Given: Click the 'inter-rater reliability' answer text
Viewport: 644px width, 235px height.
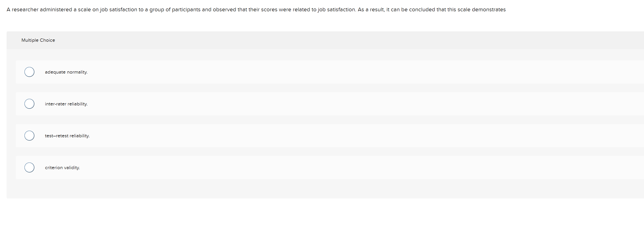Looking at the screenshot, I should [66, 104].
